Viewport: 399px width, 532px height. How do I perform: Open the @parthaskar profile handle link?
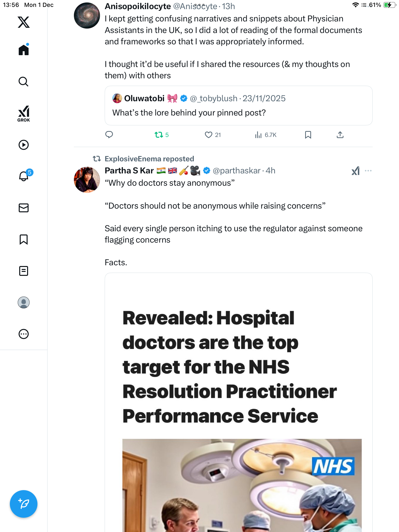[x=236, y=171]
